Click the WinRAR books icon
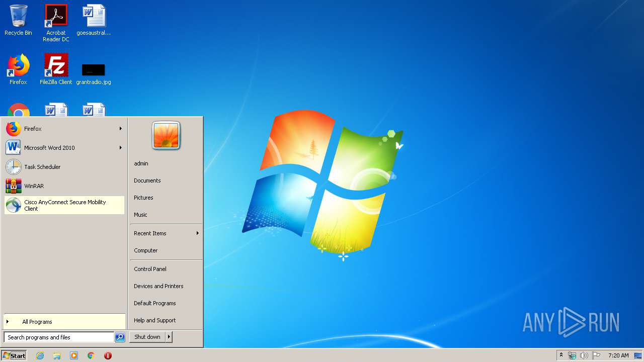 coord(14,186)
